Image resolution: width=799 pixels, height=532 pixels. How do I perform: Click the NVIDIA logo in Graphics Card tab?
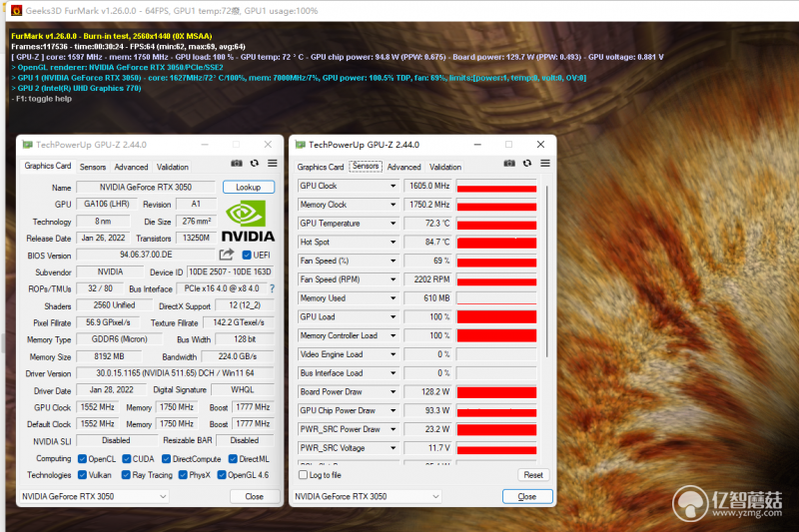tap(248, 221)
